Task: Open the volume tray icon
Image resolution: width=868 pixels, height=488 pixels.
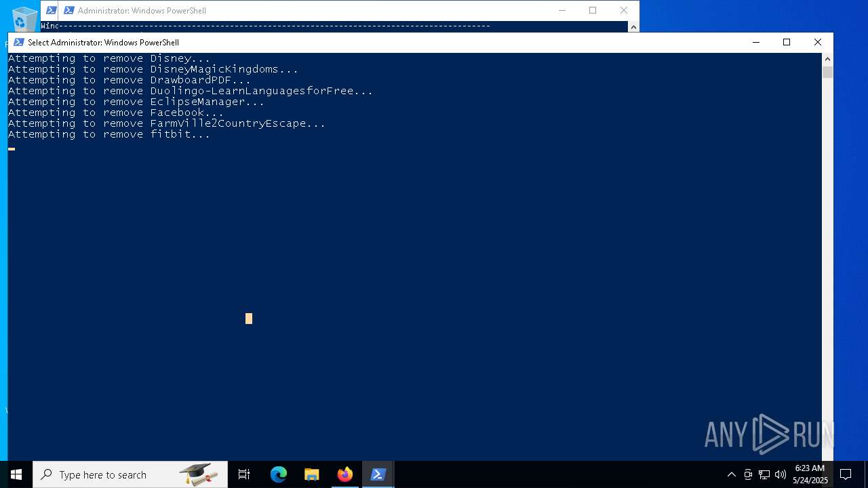Action: (x=781, y=474)
